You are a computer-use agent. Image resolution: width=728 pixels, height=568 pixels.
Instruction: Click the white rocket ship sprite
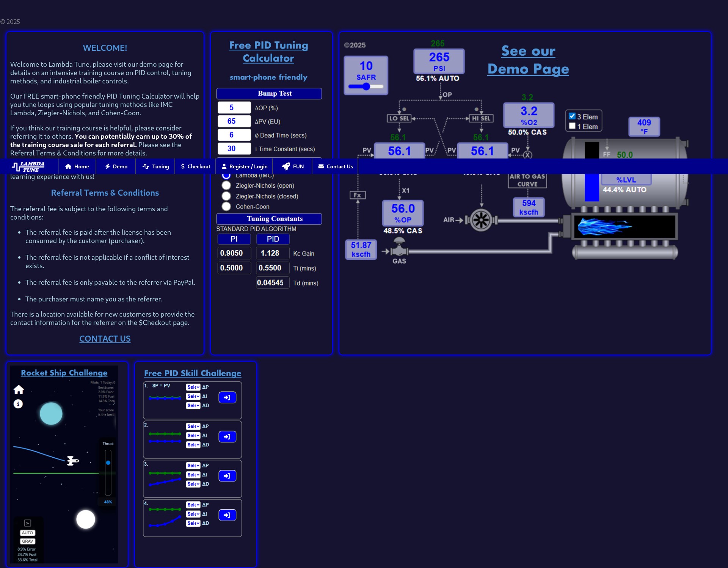[x=72, y=460]
